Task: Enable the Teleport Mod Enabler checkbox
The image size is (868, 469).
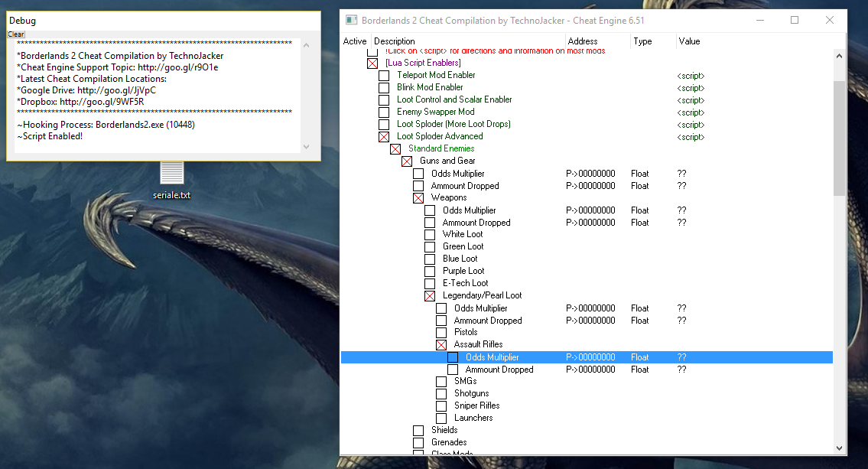Action: click(x=384, y=75)
